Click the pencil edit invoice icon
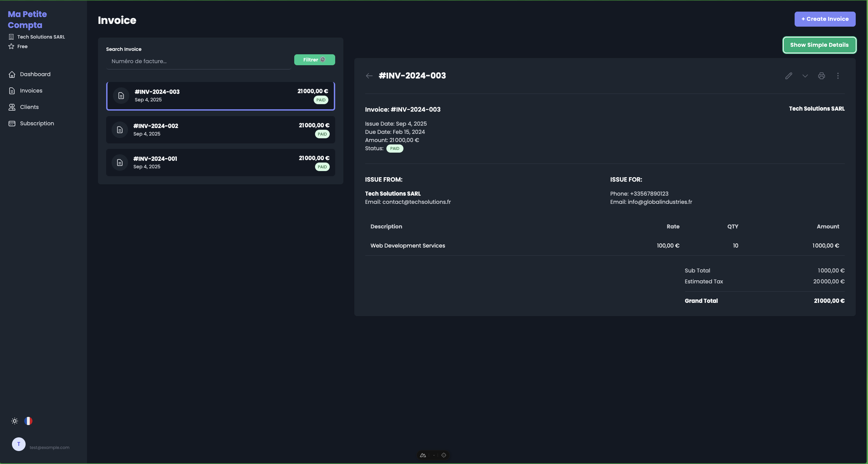 click(x=788, y=76)
